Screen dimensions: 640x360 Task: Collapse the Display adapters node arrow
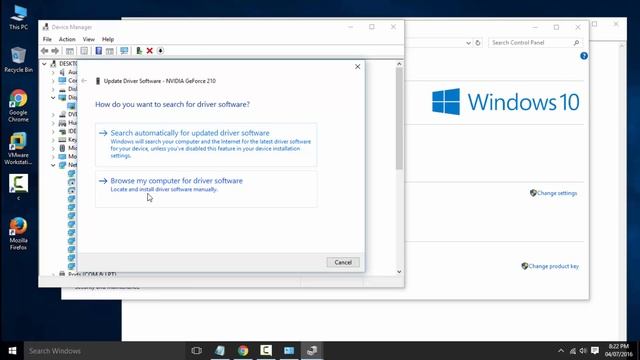pyautogui.click(x=53, y=98)
